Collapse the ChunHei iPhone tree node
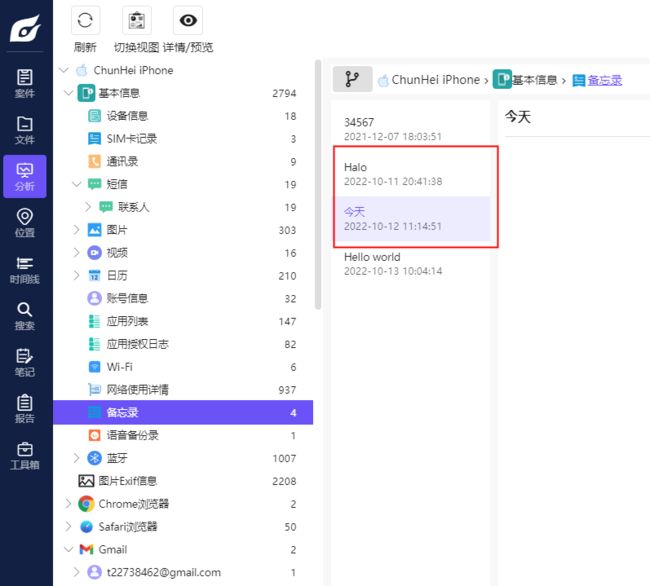This screenshot has height=586, width=650. pos(64,70)
